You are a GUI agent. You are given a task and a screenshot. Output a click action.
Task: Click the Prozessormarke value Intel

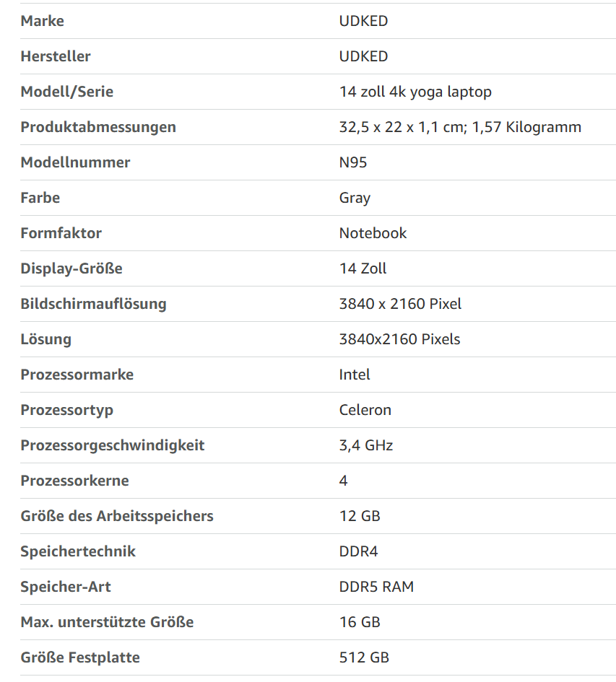[x=355, y=375]
